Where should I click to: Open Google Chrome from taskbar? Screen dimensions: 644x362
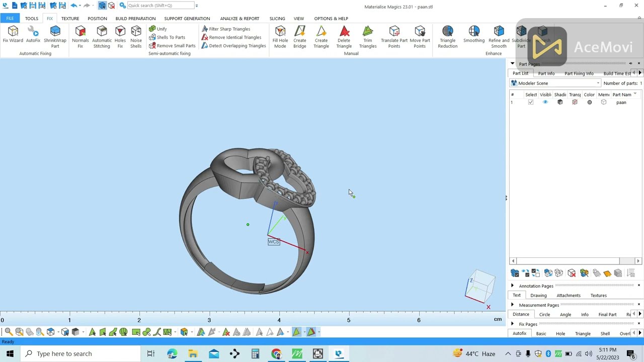[276, 353]
